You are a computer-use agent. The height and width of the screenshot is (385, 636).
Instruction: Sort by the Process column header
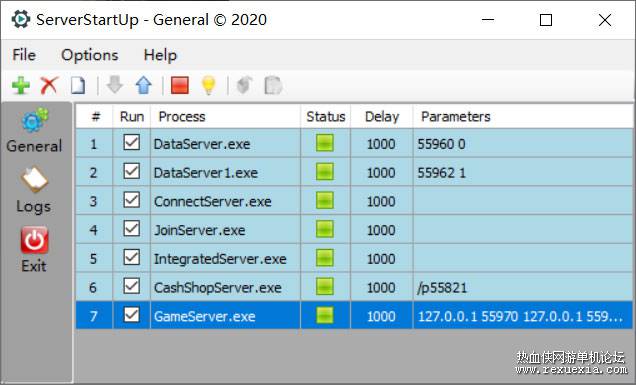pyautogui.click(x=226, y=117)
